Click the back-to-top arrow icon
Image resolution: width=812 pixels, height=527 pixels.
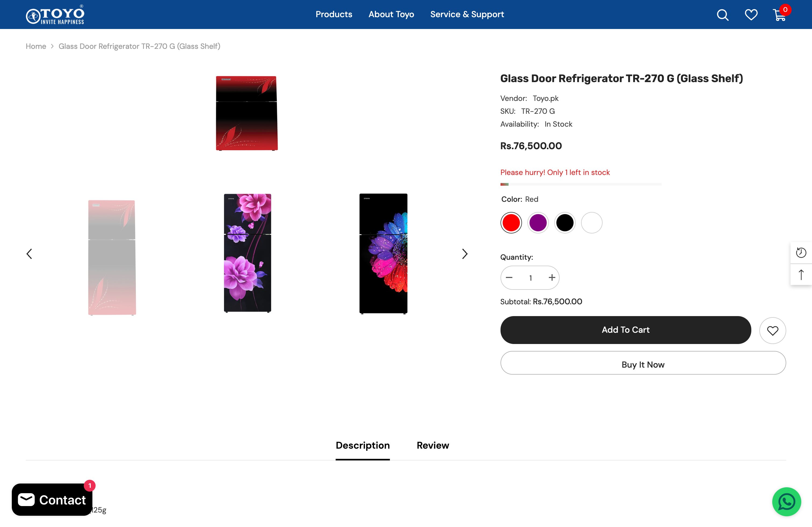tap(801, 275)
